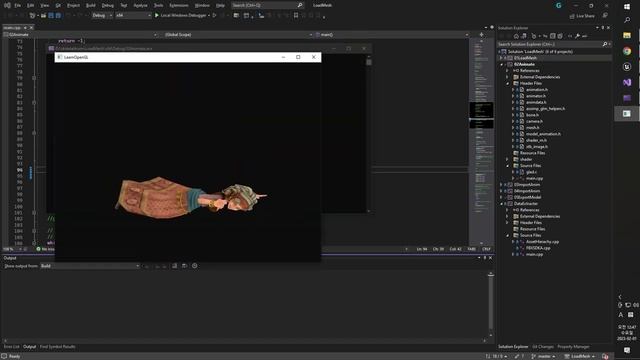Open the Solution Explorer properties wrench icon
The width and height of the screenshot is (640, 360).
click(x=577, y=36)
